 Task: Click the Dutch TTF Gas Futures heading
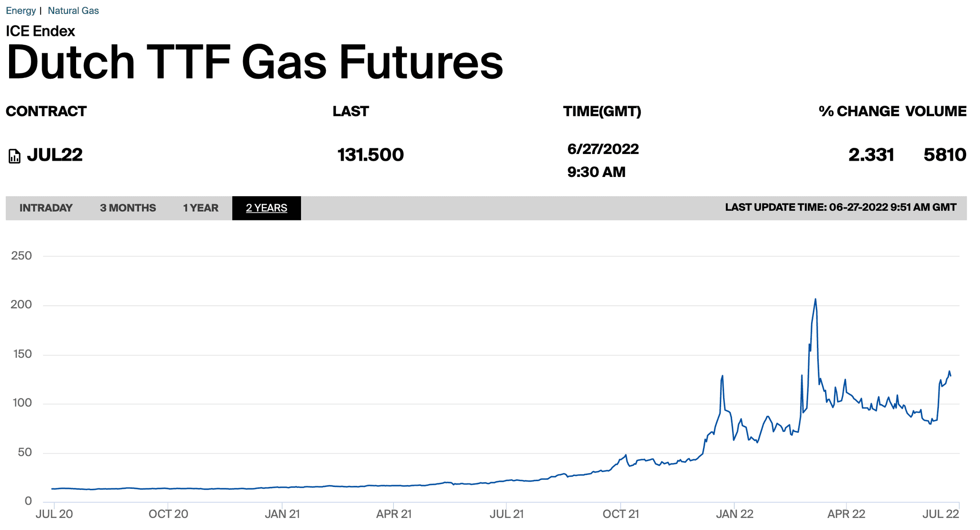click(x=255, y=62)
